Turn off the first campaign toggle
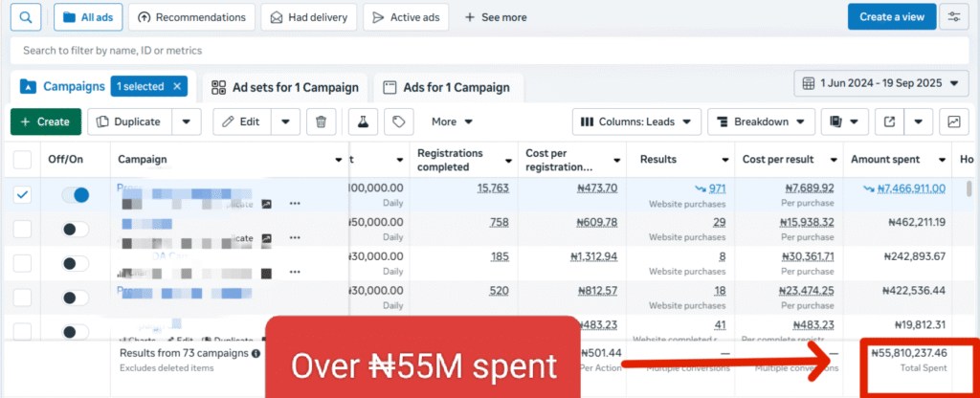 tap(75, 194)
